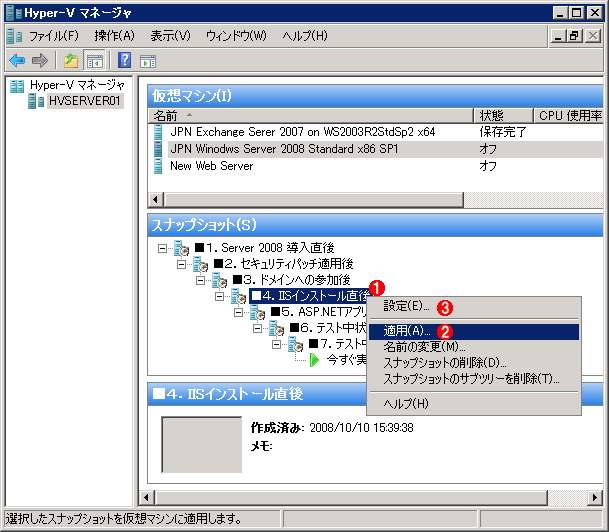
Task: Collapse the 1. Server 2008 導入直後 node
Action: coord(162,249)
